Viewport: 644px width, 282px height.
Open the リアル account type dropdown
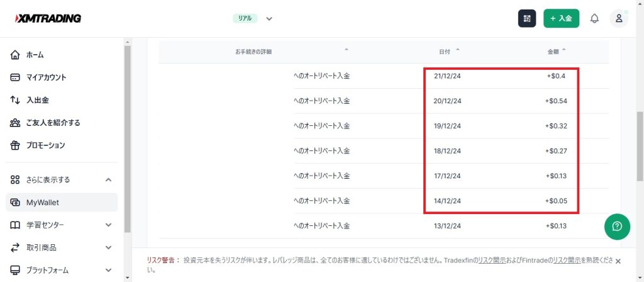tap(269, 18)
